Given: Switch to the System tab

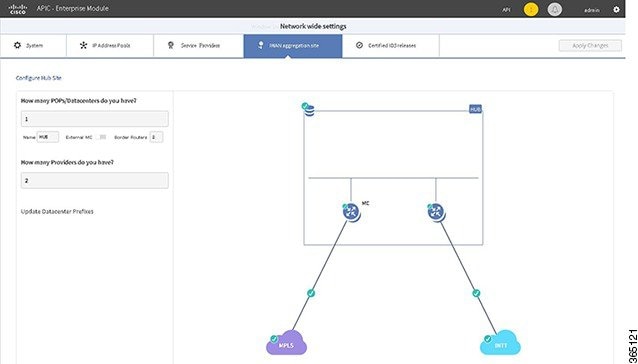Looking at the screenshot, I should pos(33,46).
